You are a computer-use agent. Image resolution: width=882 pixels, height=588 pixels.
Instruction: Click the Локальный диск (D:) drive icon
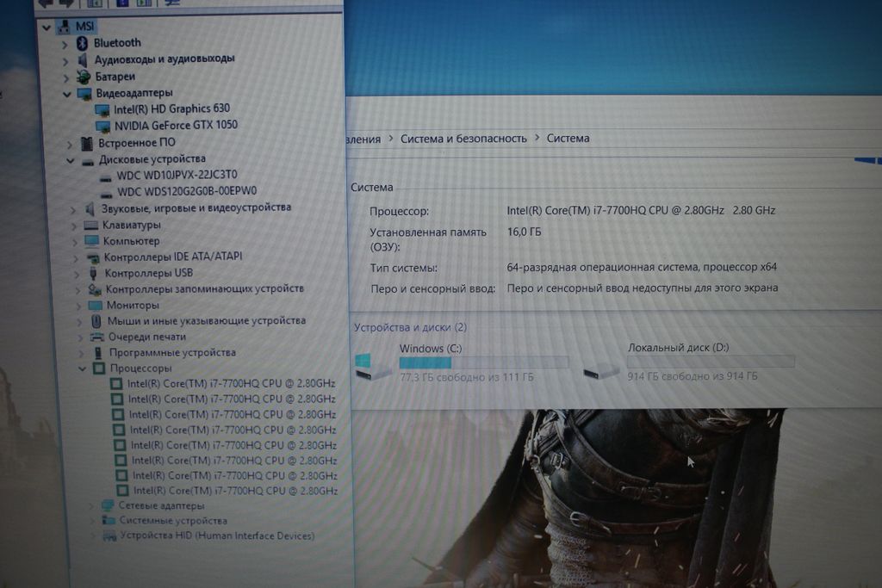pos(600,371)
